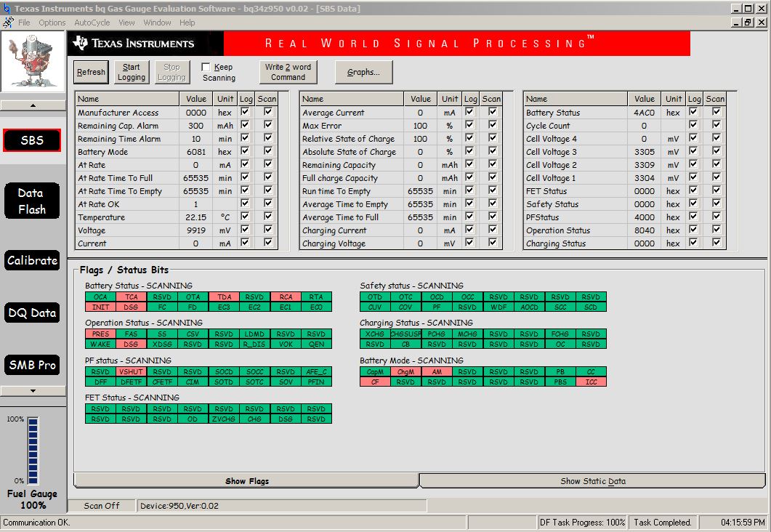Toggle Scan checkbox for PFStatus

point(716,217)
